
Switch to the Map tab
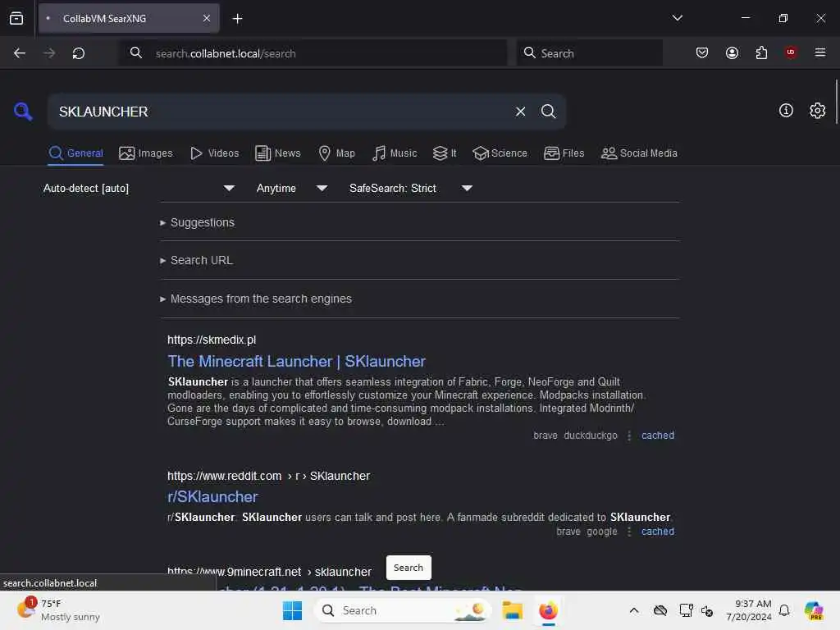(x=336, y=153)
